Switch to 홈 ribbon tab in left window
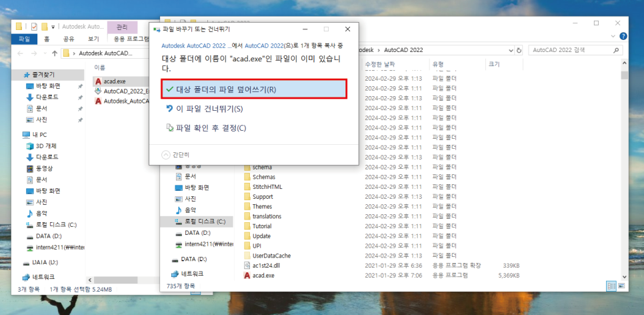The width and height of the screenshot is (644, 315). (x=47, y=39)
